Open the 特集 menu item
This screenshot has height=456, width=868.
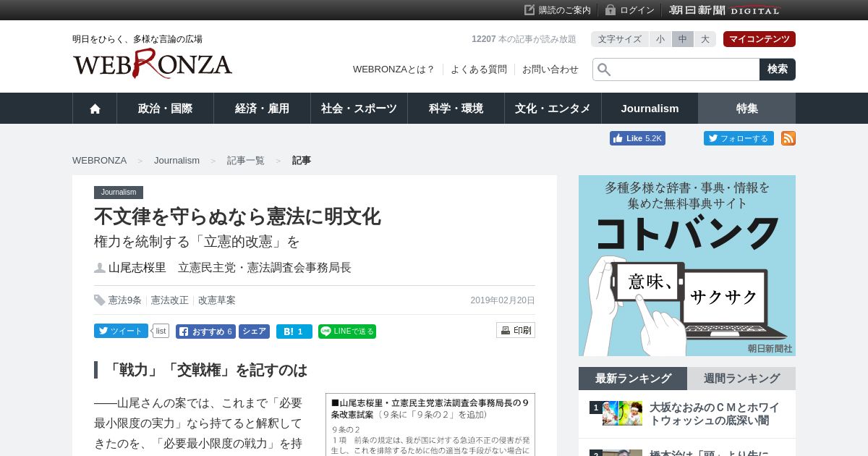[x=747, y=109]
